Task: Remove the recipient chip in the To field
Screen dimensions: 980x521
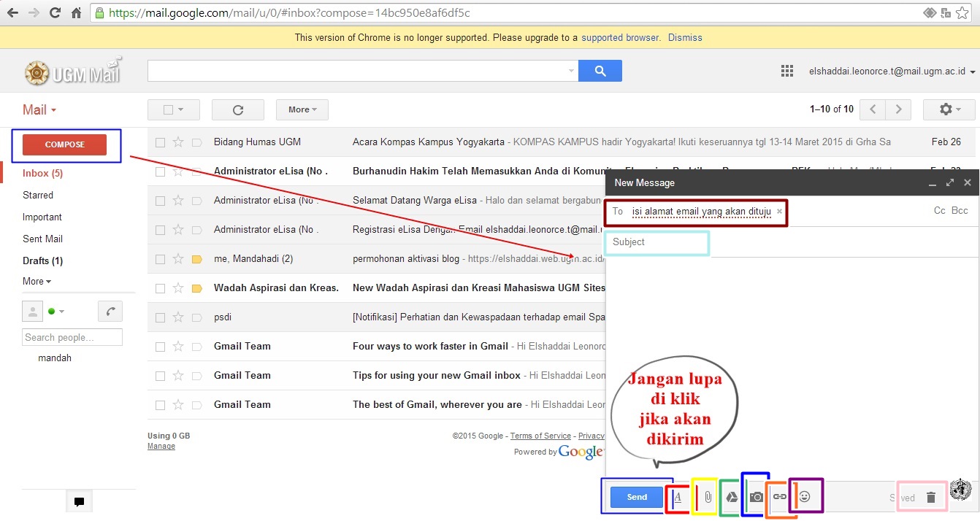Action: (779, 212)
